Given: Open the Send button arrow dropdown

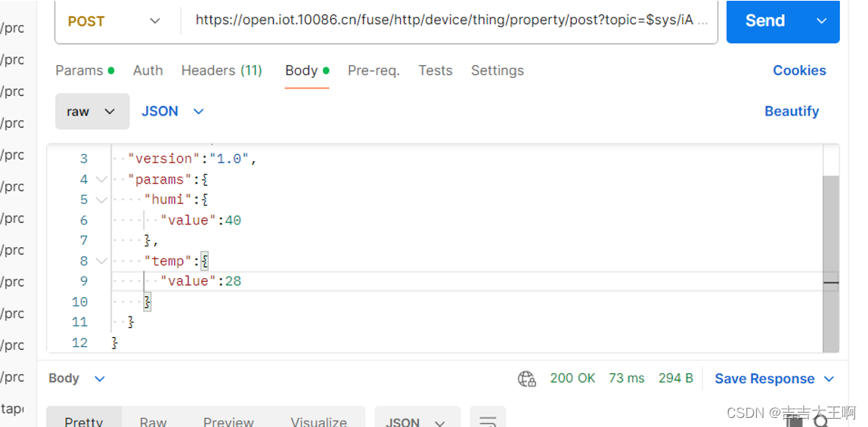Looking at the screenshot, I should [822, 21].
